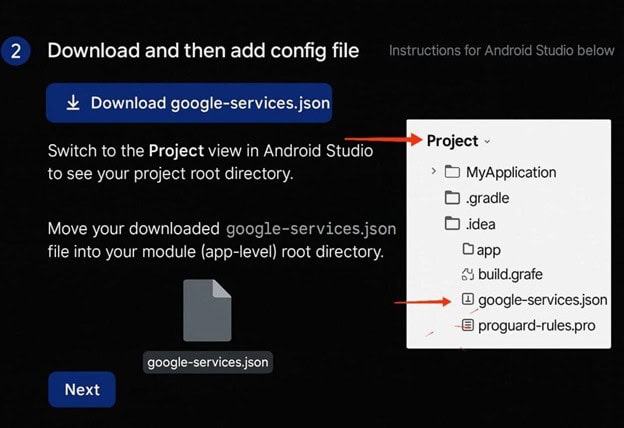Click the monospace google-services.json text in instructions
The width and height of the screenshot is (624, 428).
(311, 229)
